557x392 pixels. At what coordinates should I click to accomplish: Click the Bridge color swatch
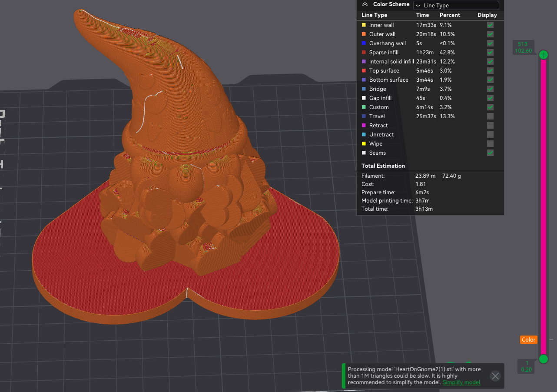tap(364, 89)
